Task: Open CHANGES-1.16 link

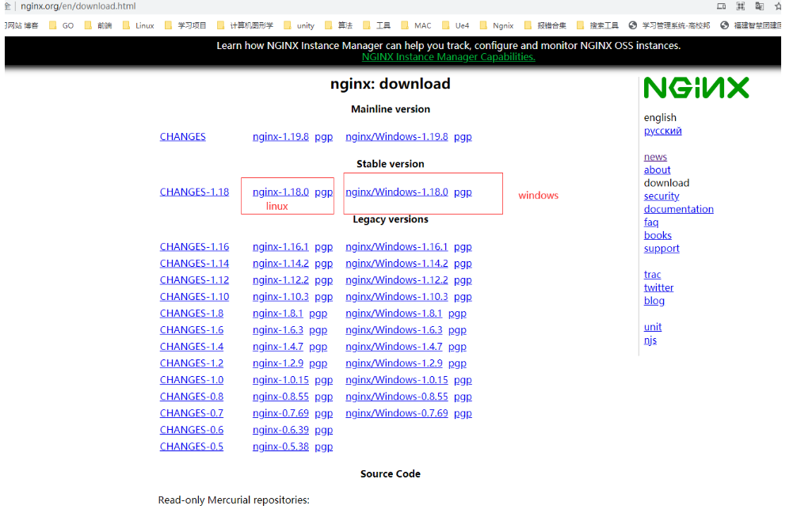Action: point(194,247)
